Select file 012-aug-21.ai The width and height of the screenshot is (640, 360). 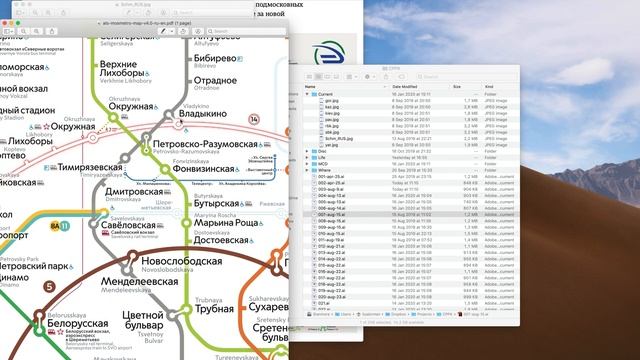coord(331,246)
